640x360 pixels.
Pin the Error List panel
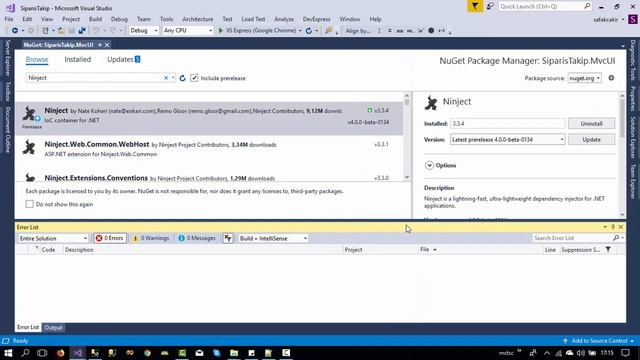[613, 227]
